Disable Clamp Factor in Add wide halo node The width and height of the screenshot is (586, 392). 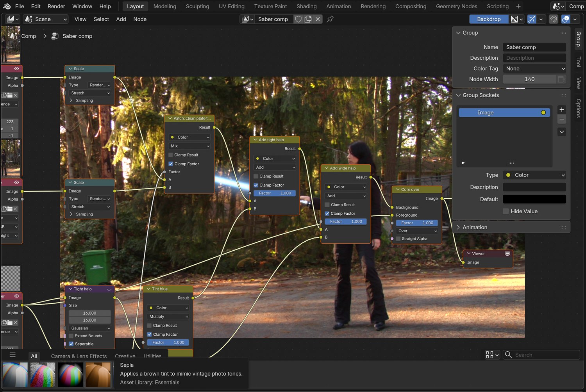(x=327, y=214)
